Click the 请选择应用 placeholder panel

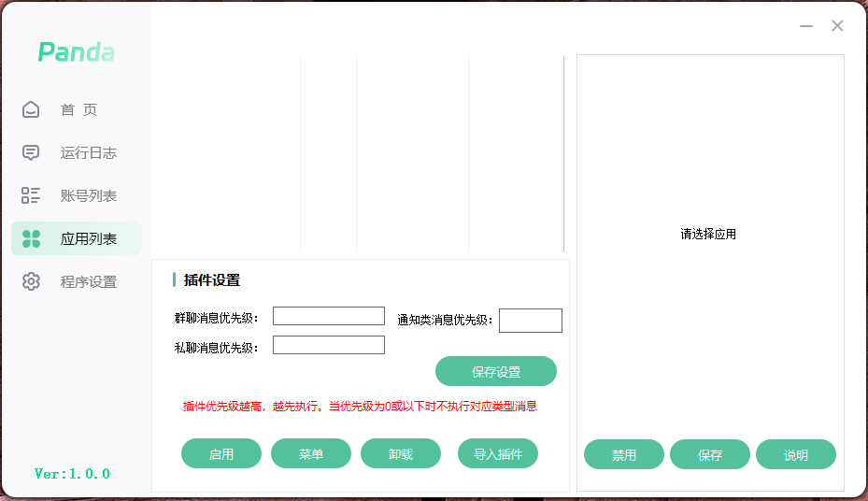pyautogui.click(x=708, y=235)
